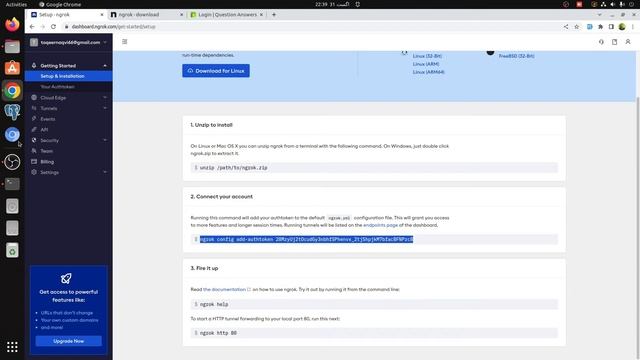
Task: Bookmark this page with the star
Action: coord(576,27)
